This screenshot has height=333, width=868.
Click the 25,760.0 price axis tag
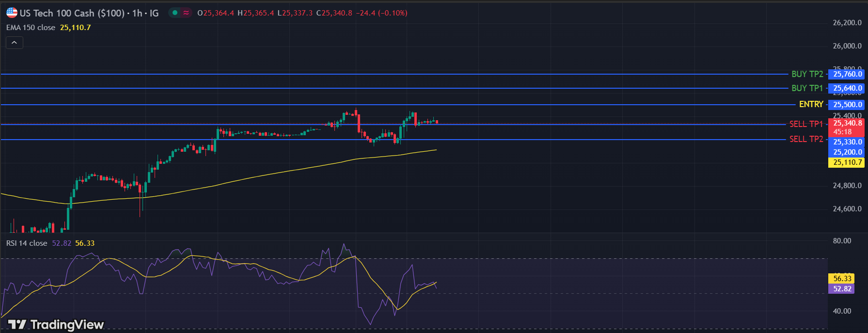point(847,74)
